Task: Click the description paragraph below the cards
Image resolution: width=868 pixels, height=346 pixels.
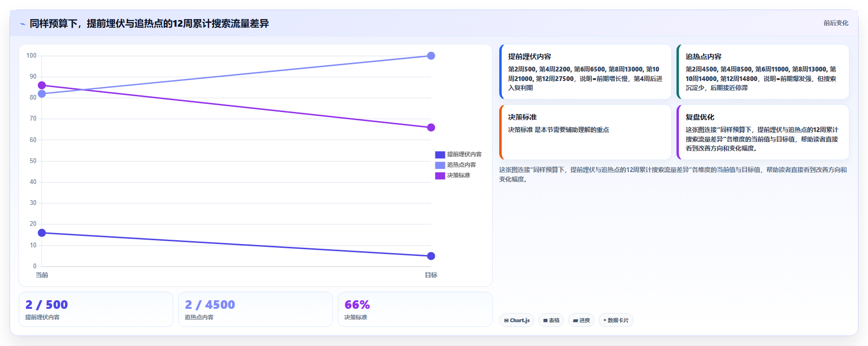Action: (673, 174)
